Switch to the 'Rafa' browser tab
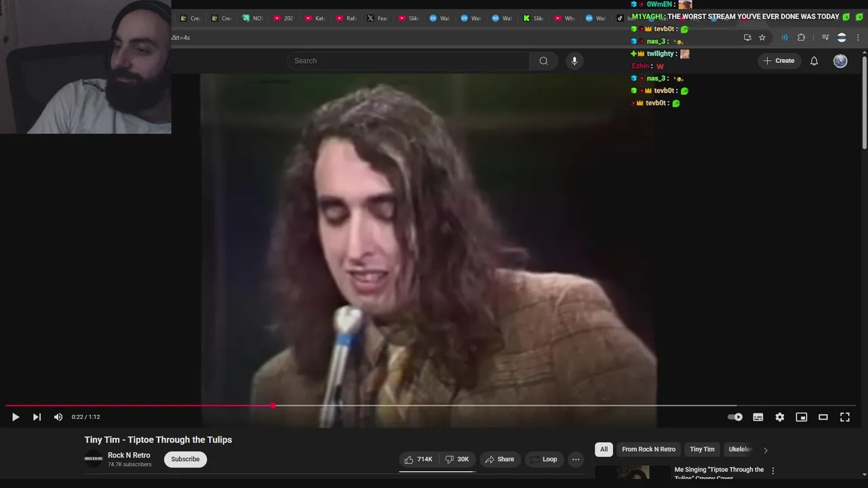 346,18
